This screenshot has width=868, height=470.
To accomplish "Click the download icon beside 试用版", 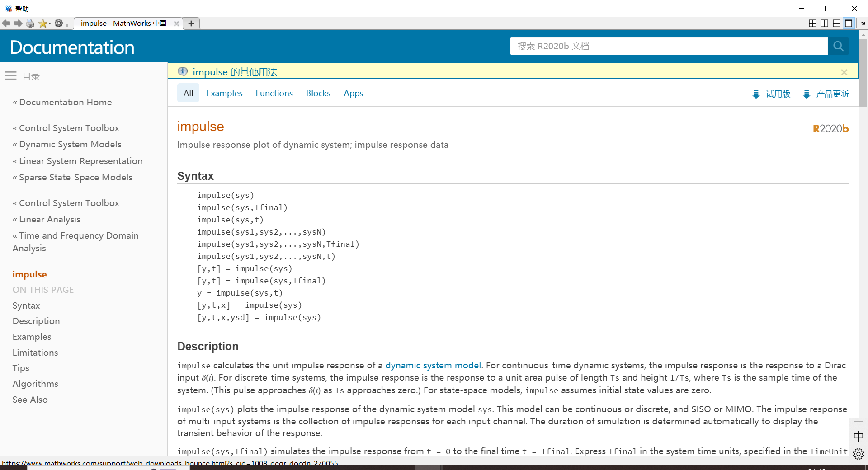I will (756, 94).
